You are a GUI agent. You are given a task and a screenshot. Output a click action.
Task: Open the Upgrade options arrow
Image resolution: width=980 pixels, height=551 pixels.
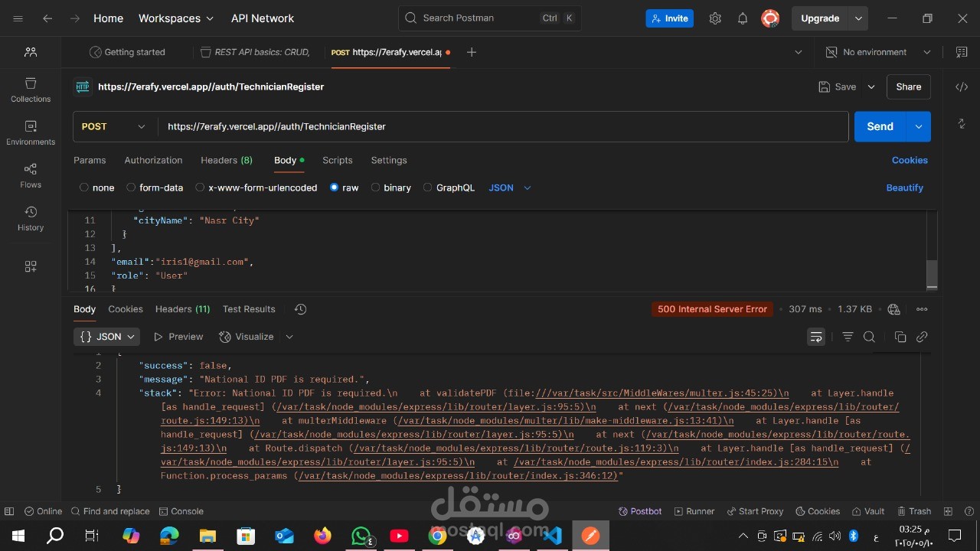[x=859, y=18]
